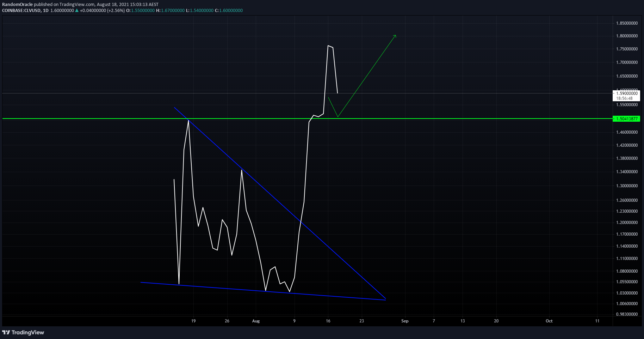Click the 0.98300000 price axis label
Viewport: 644px width, 339px height.
point(627,314)
